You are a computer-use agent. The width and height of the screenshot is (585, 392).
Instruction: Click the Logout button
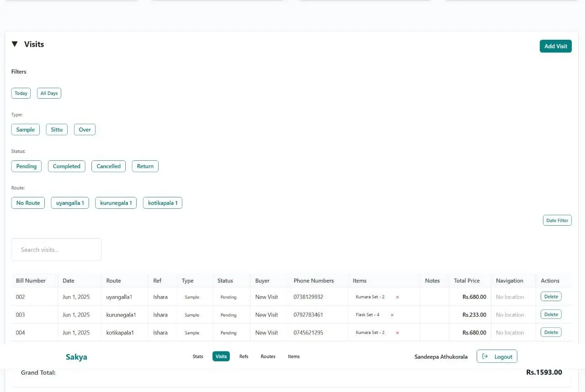click(497, 356)
